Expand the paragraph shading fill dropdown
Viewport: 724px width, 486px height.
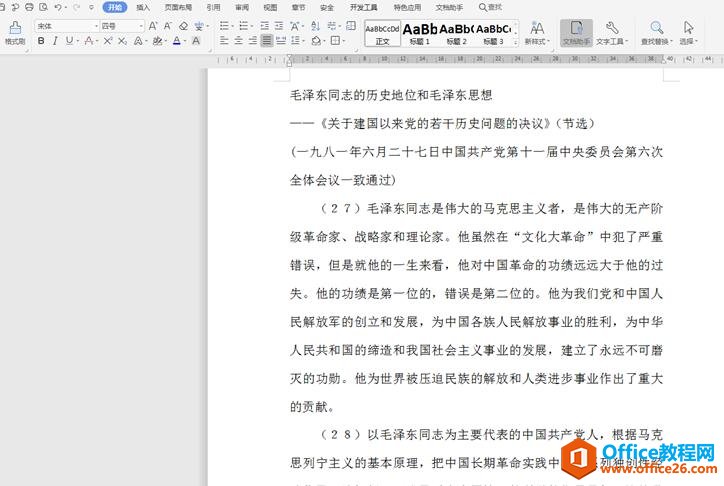coord(324,41)
